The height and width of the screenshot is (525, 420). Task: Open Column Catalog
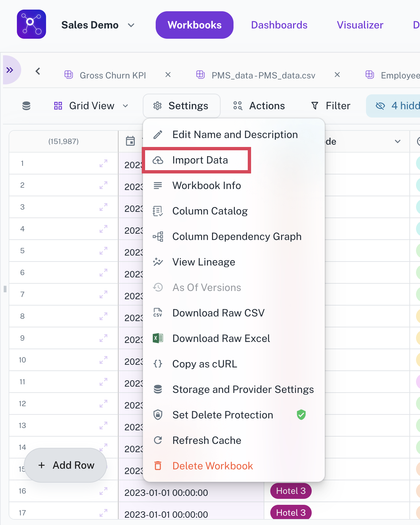[234, 211]
